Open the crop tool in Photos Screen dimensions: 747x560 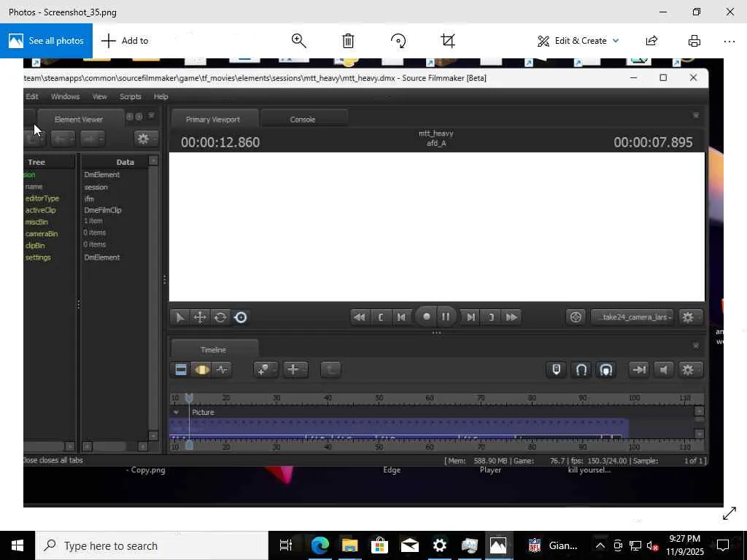448,41
